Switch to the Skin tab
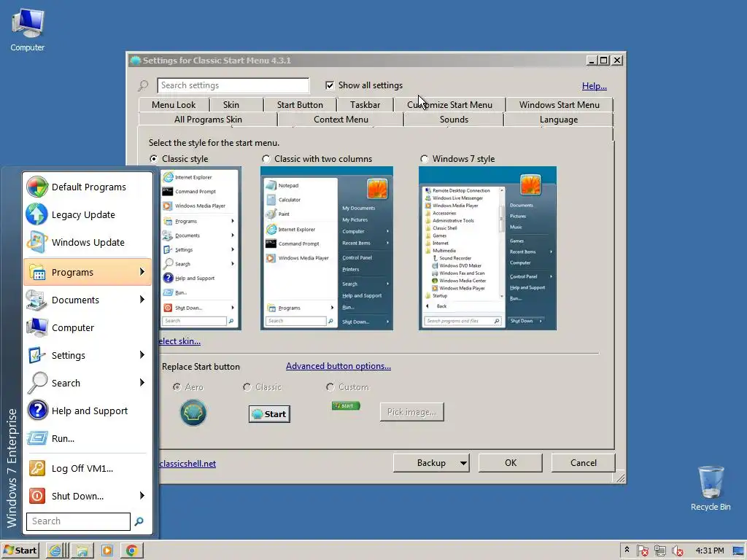Screen dimensions: 747x560 231,105
